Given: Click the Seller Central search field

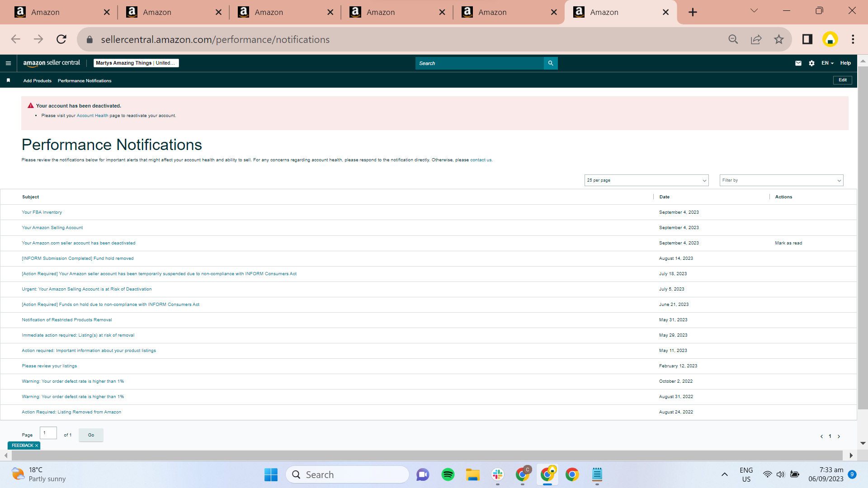Looking at the screenshot, I should (x=479, y=63).
